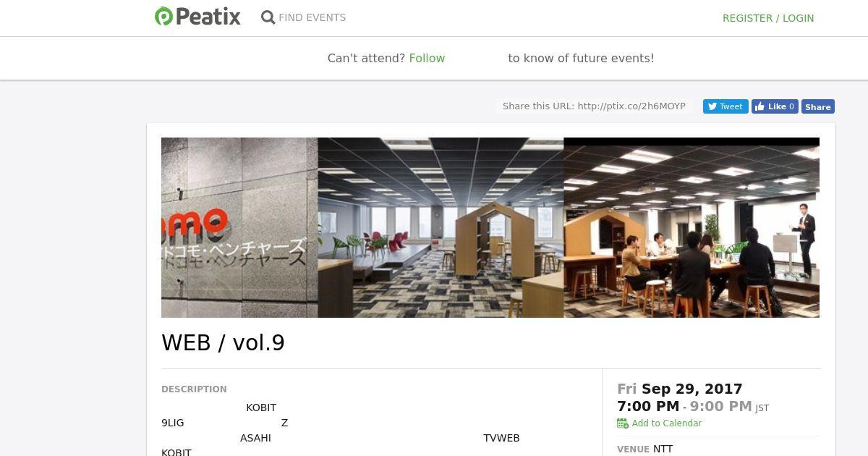This screenshot has height=456, width=868.
Task: Click the Peatix wordmark text
Action: pos(208,17)
